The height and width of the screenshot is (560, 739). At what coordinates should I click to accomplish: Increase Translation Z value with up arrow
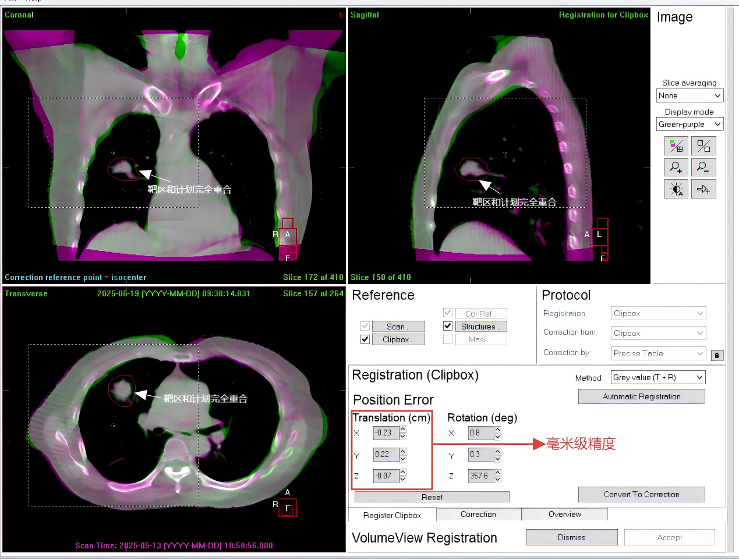(402, 473)
